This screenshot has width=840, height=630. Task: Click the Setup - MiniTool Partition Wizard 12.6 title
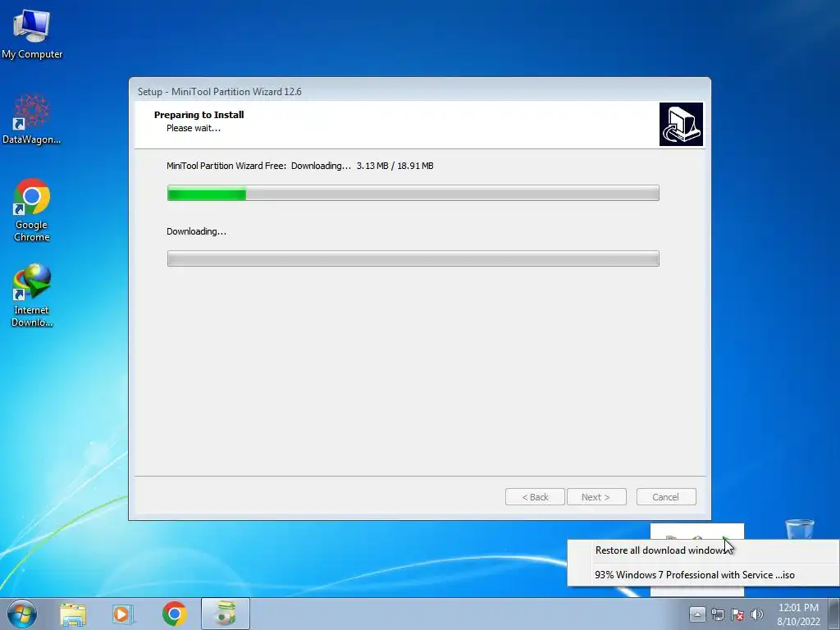(x=220, y=92)
